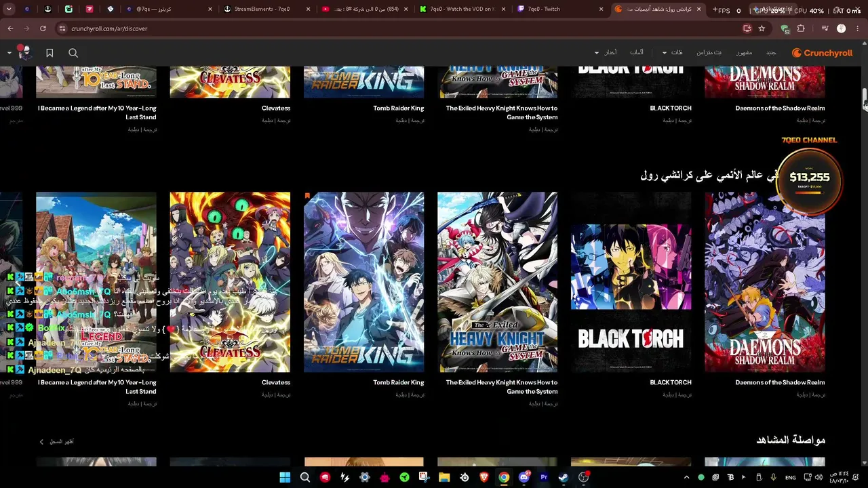Screen dimensions: 868x488
Task: Open the watchlist bookmark icon
Action: 50,53
